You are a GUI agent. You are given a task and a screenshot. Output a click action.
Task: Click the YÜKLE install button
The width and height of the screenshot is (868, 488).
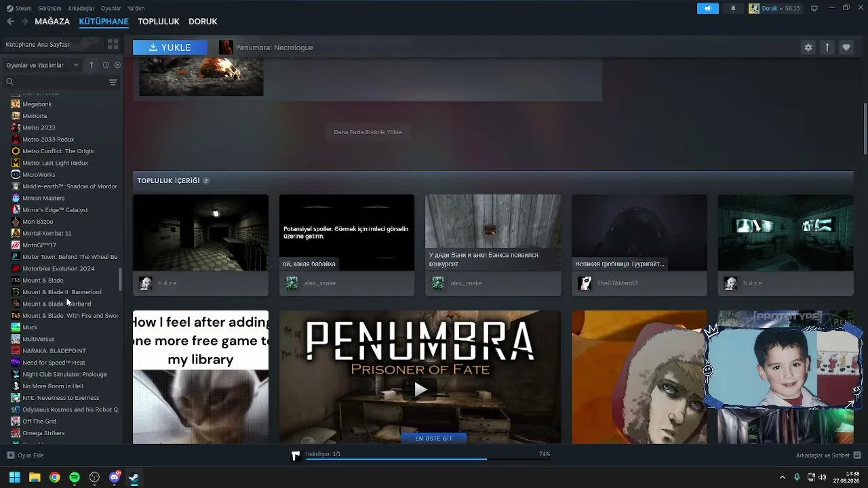[170, 47]
